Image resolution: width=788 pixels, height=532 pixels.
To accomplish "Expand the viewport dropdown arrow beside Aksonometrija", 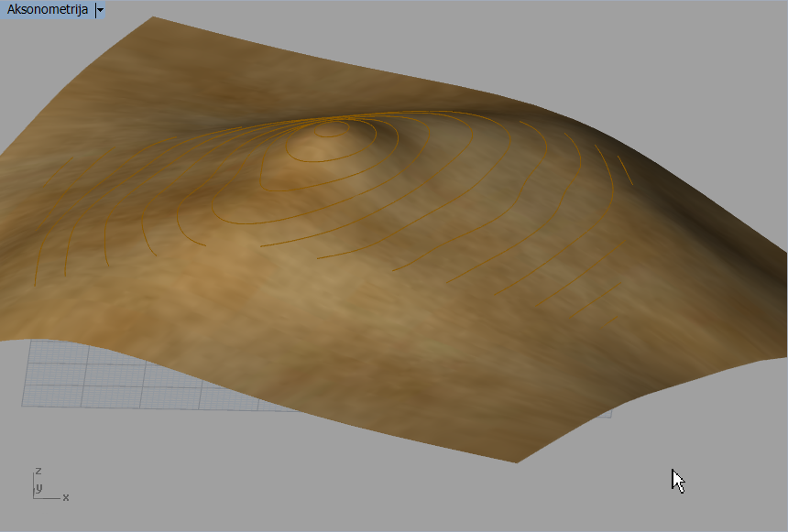I will (100, 10).
